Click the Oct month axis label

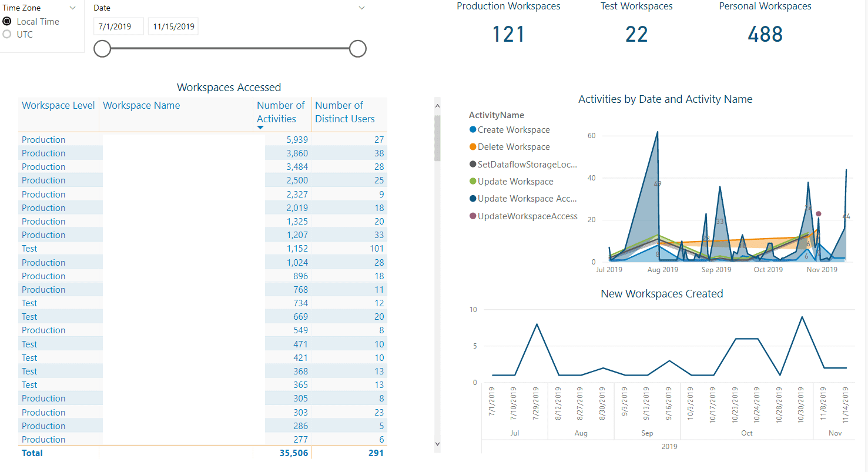[x=746, y=433]
